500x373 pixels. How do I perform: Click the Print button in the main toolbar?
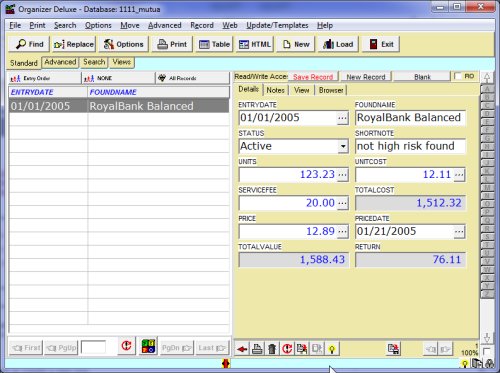click(172, 44)
